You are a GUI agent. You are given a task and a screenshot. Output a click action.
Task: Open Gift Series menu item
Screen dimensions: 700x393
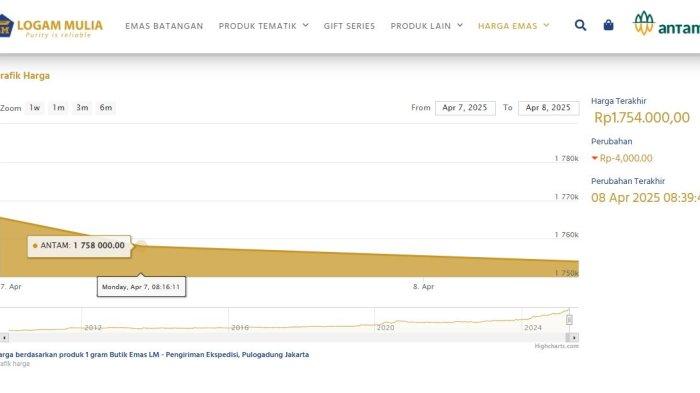[350, 26]
